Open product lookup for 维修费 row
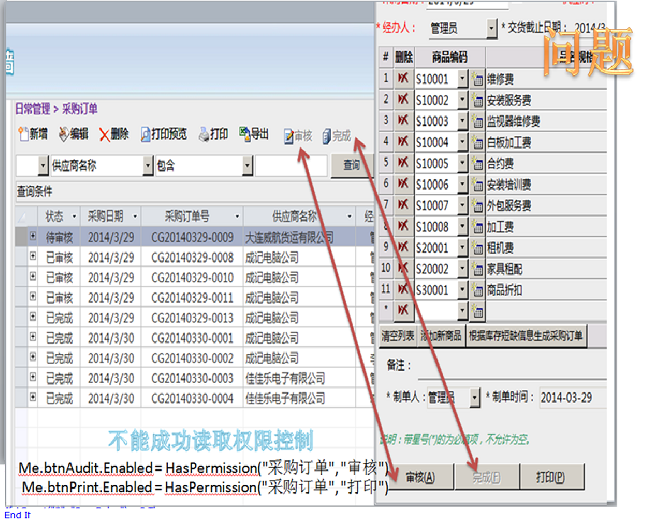650x526 pixels. (x=478, y=79)
